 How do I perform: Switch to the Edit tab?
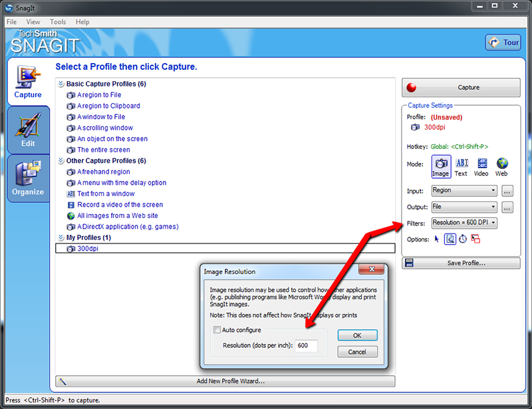click(28, 130)
